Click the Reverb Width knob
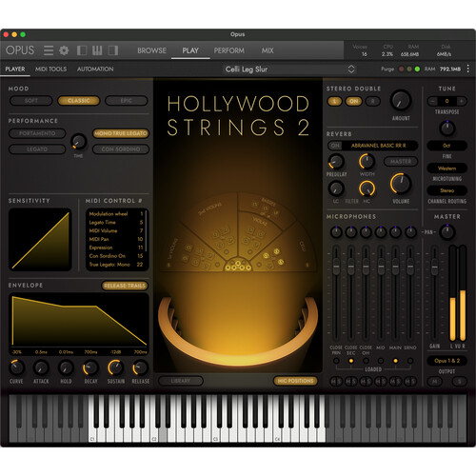476x476 pixels. (367, 162)
